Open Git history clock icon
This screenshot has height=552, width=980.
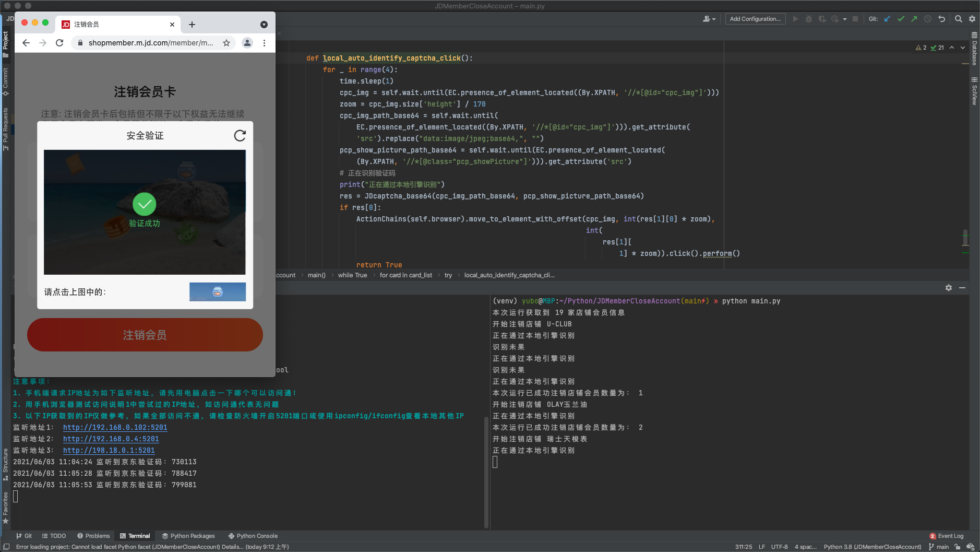[x=928, y=19]
